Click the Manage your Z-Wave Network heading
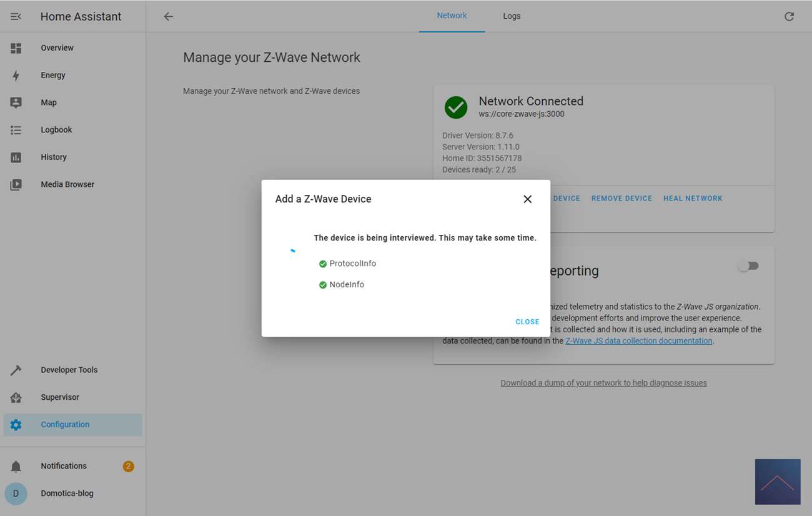The width and height of the screenshot is (812, 516). (x=272, y=57)
